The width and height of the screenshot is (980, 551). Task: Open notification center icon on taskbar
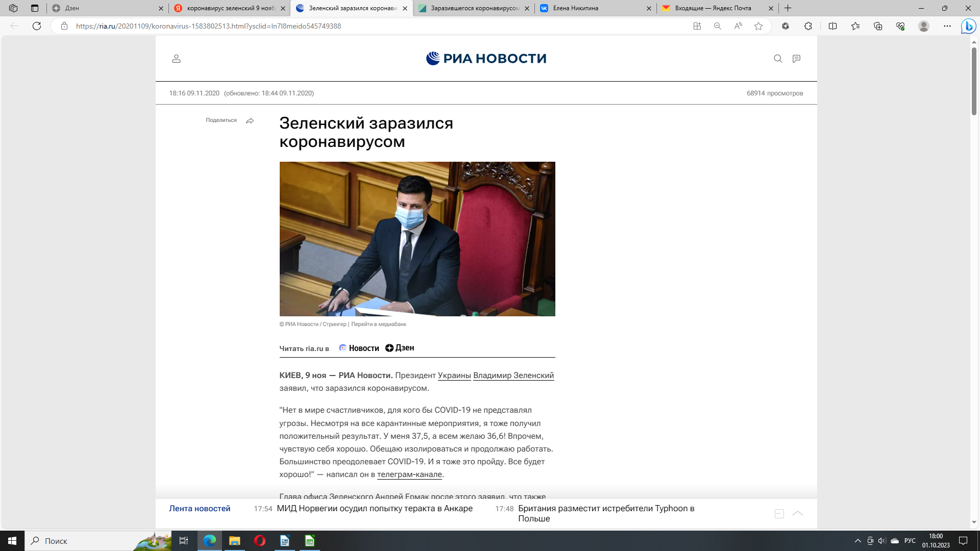coord(963,541)
